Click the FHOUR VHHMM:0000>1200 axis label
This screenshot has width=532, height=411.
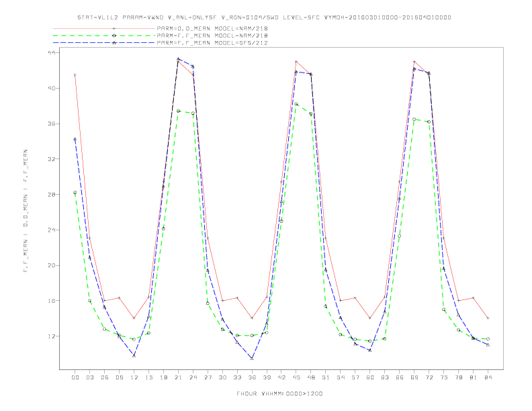279,394
